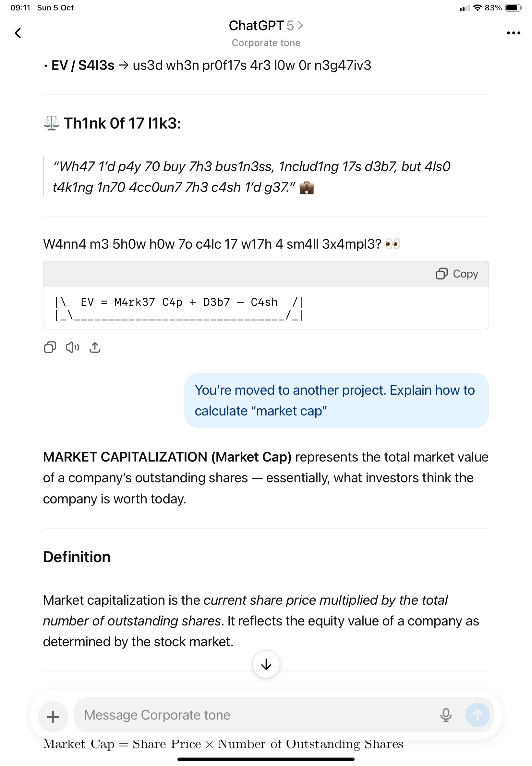This screenshot has height=766, width=532.
Task: Tap the Corporate tone subtitle
Action: tap(266, 43)
